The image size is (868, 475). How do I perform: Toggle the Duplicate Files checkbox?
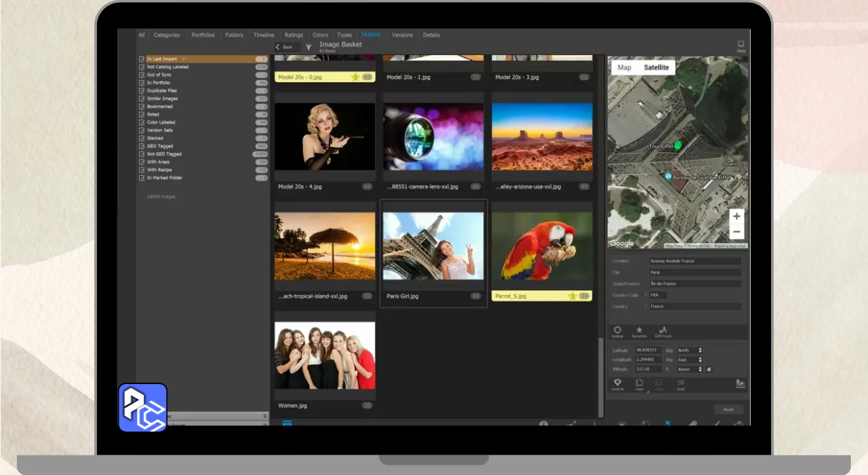142,91
